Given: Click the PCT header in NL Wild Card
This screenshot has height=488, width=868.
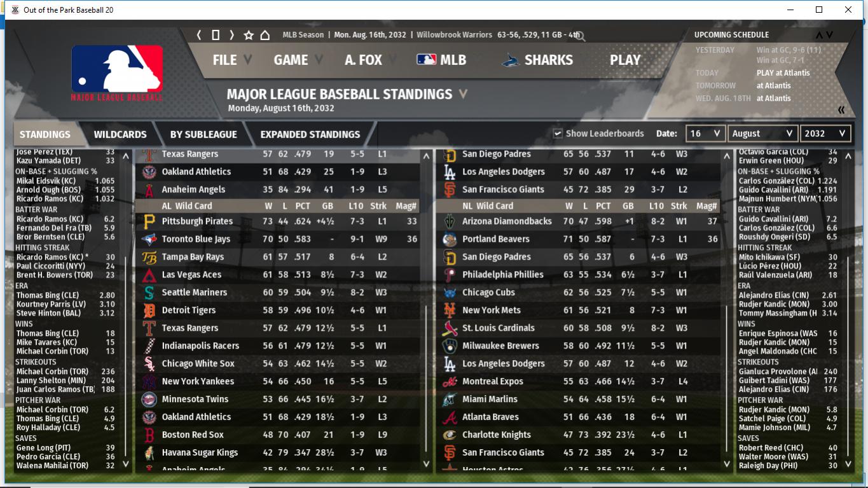Looking at the screenshot, I should 603,206.
